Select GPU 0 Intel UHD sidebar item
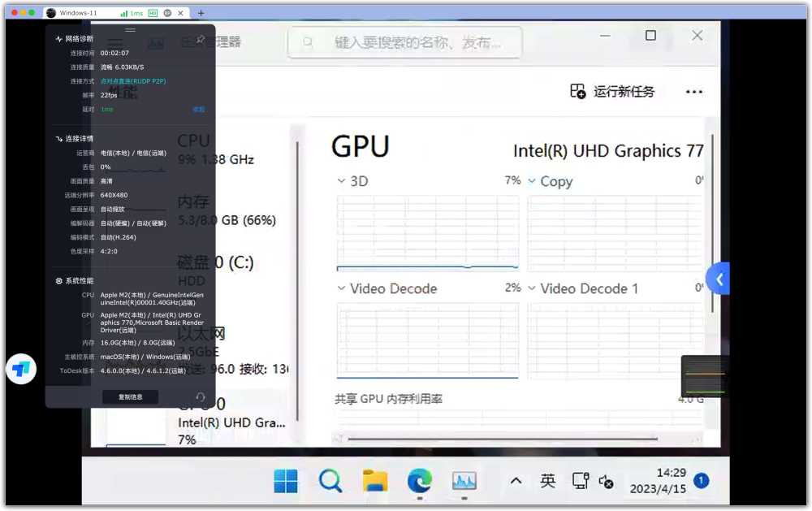 [x=233, y=421]
